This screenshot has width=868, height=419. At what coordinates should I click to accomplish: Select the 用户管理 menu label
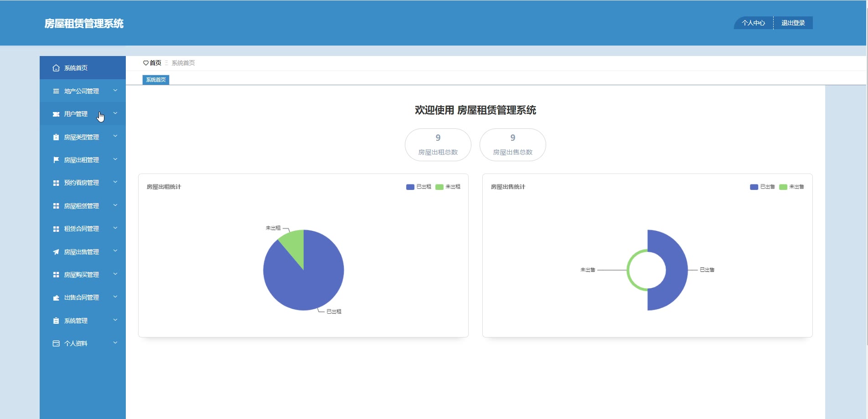(76, 114)
